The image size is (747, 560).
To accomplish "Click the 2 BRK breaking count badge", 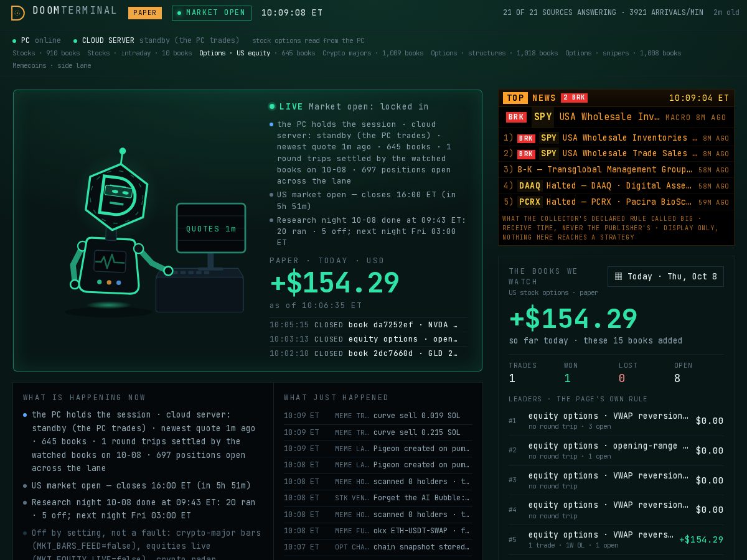I will [574, 98].
